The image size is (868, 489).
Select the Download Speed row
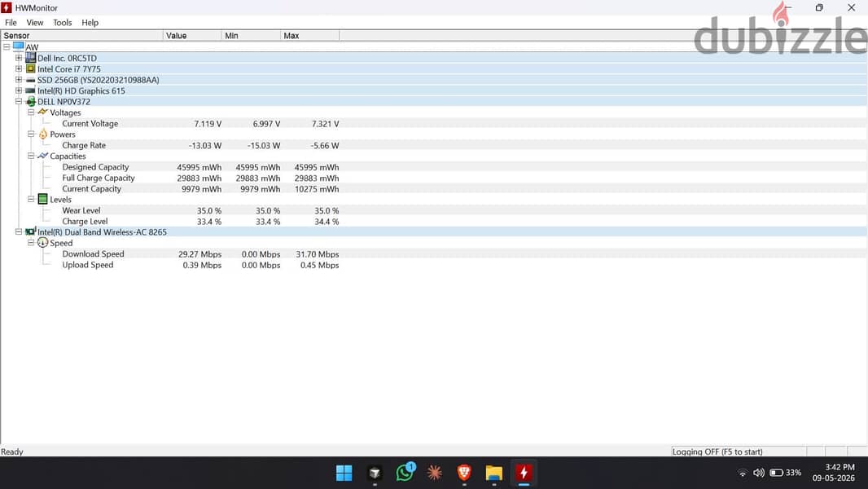(434, 253)
